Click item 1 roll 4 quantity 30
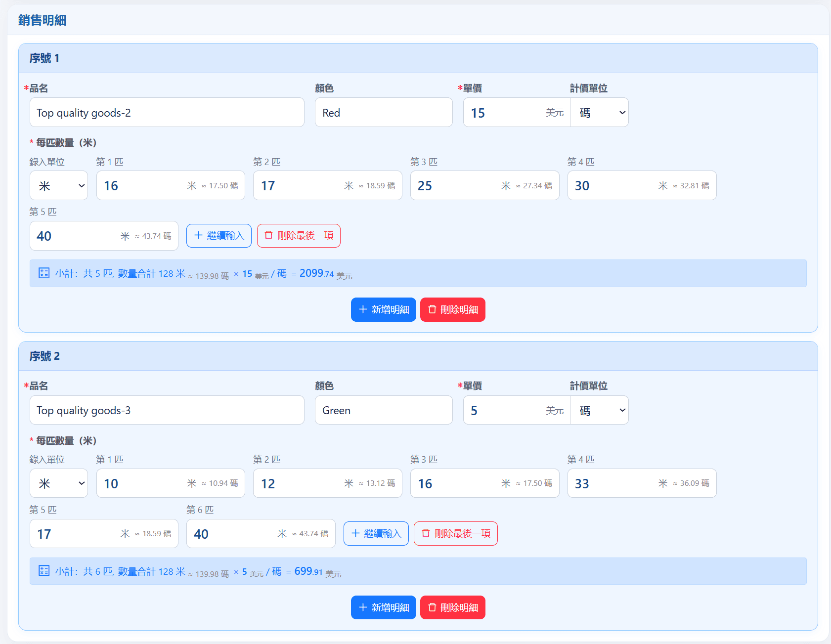 click(642, 185)
